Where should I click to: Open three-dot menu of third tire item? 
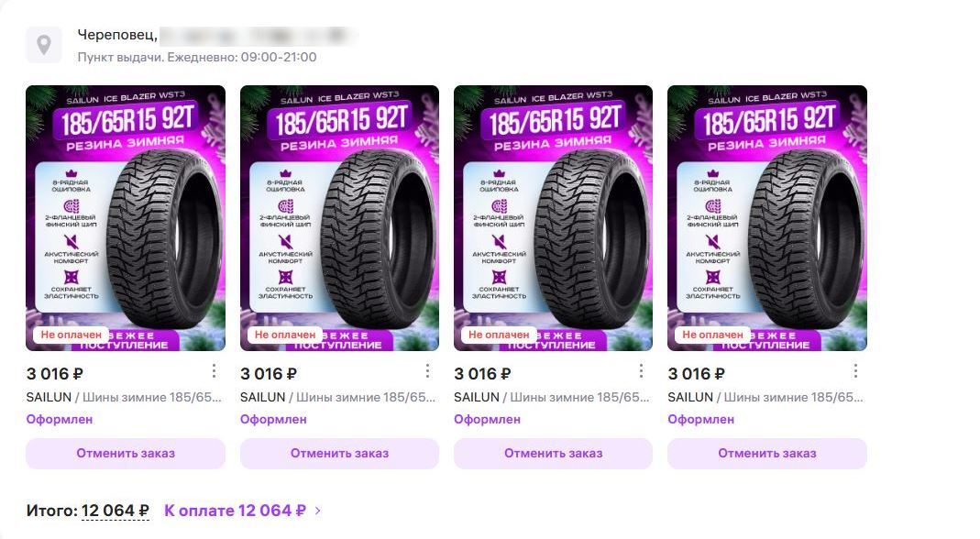point(641,371)
